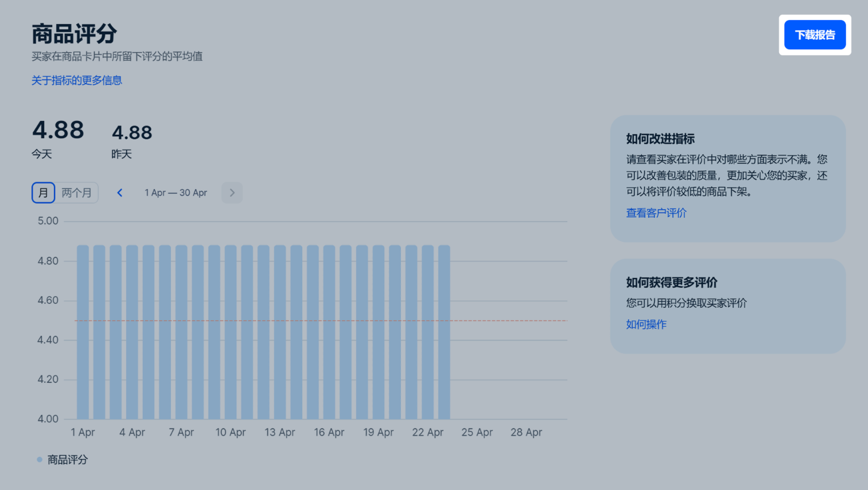This screenshot has height=490, width=868.
Task: Select the 两个月 period tab
Action: point(76,193)
